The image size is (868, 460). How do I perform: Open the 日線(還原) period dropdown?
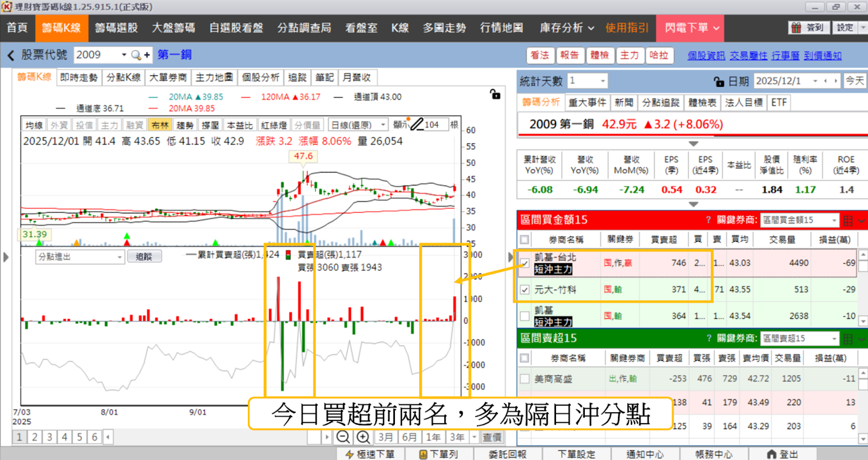[358, 125]
